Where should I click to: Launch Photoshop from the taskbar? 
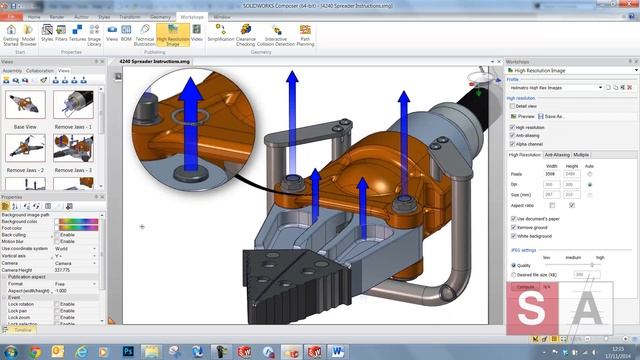(x=128, y=351)
